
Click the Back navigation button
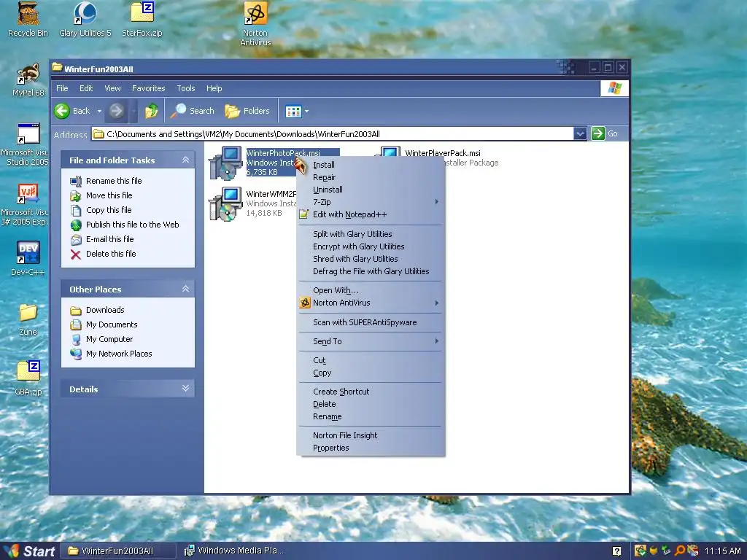pos(72,111)
